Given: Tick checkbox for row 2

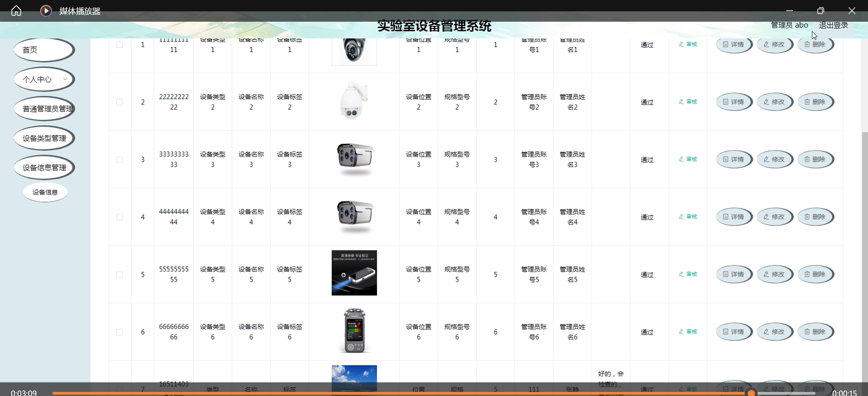Looking at the screenshot, I should pos(119,102).
